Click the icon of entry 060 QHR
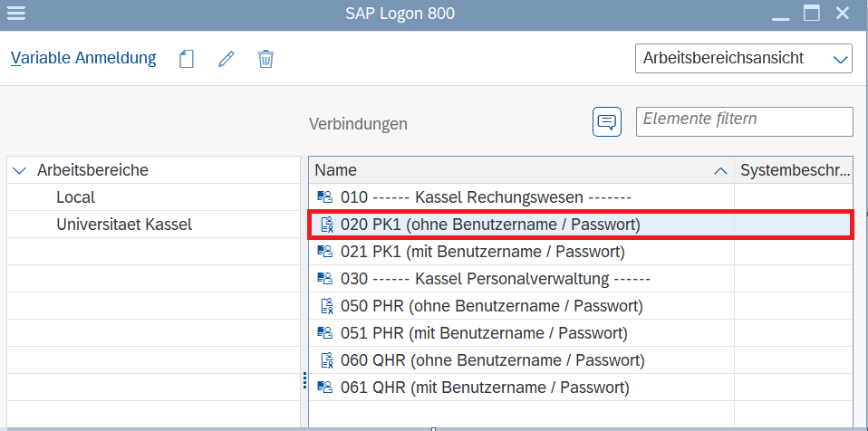The image size is (868, 431). click(x=327, y=360)
